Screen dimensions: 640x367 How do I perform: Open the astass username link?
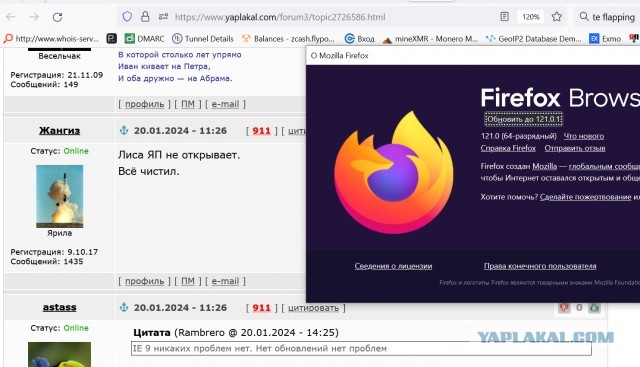tap(60, 307)
